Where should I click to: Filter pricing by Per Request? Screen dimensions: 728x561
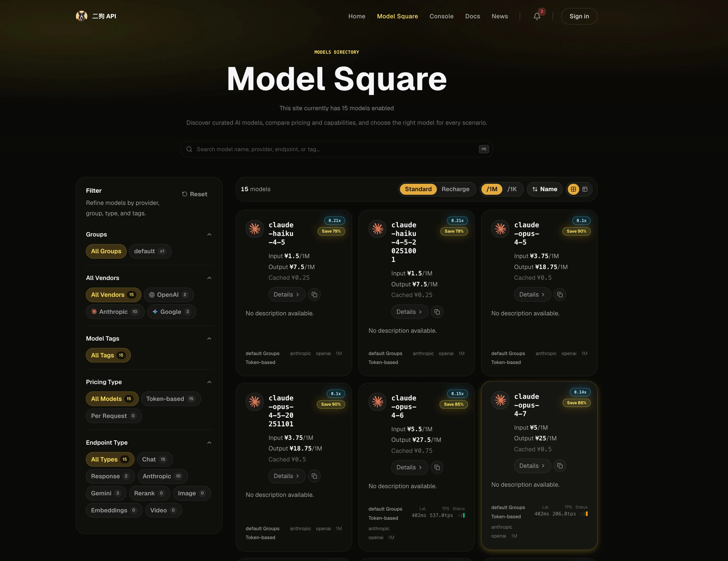tap(114, 416)
